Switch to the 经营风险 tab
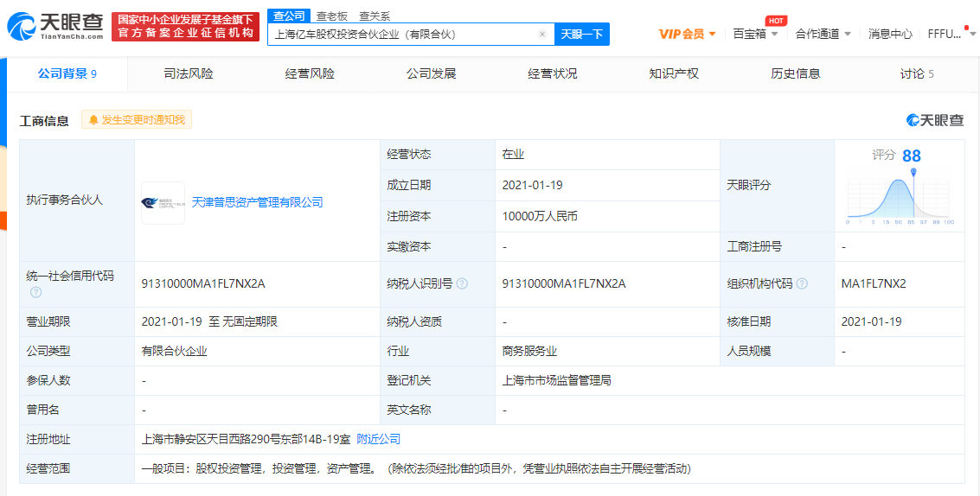Viewport: 980px width, 496px height. pyautogui.click(x=310, y=73)
